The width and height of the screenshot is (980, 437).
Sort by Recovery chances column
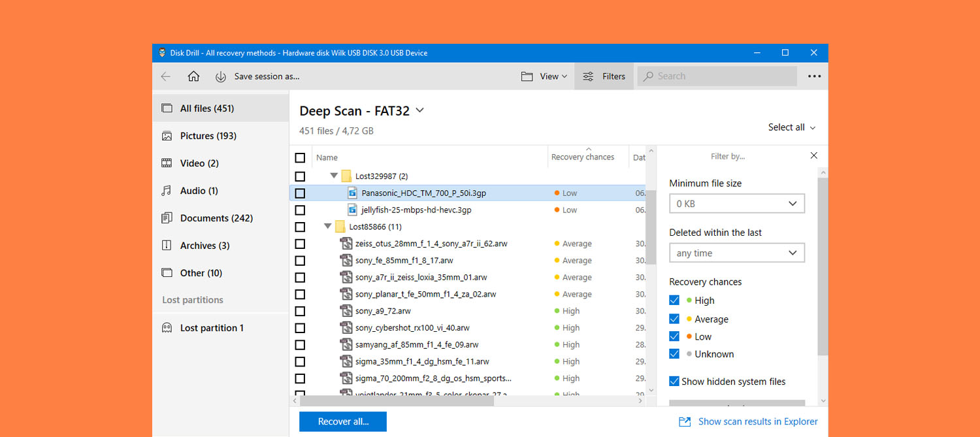(x=583, y=157)
